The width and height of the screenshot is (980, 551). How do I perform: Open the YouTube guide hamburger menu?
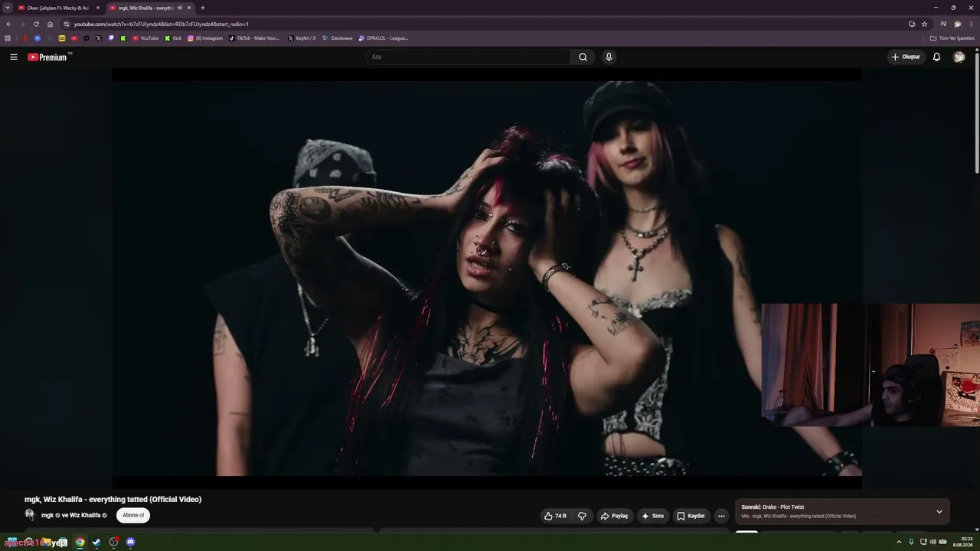point(13,57)
